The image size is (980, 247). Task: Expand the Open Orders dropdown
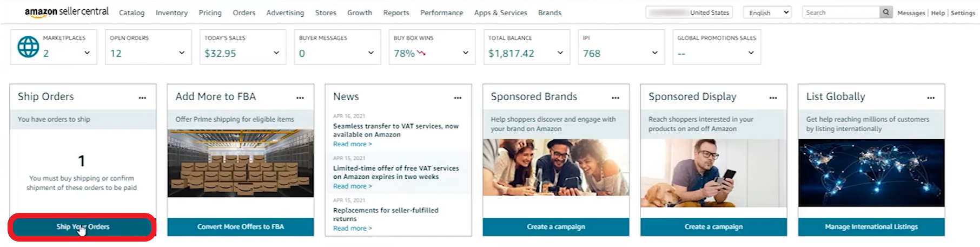[182, 53]
